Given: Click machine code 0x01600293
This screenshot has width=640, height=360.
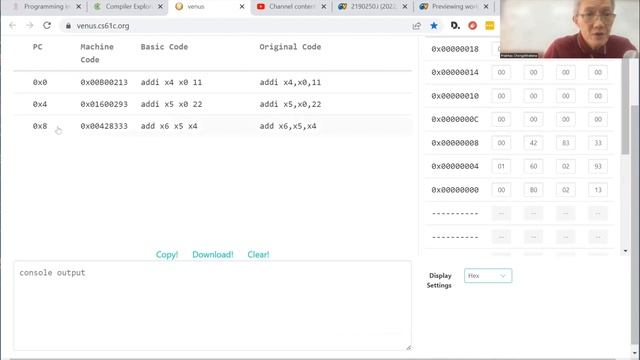Looking at the screenshot, I should click(x=104, y=104).
